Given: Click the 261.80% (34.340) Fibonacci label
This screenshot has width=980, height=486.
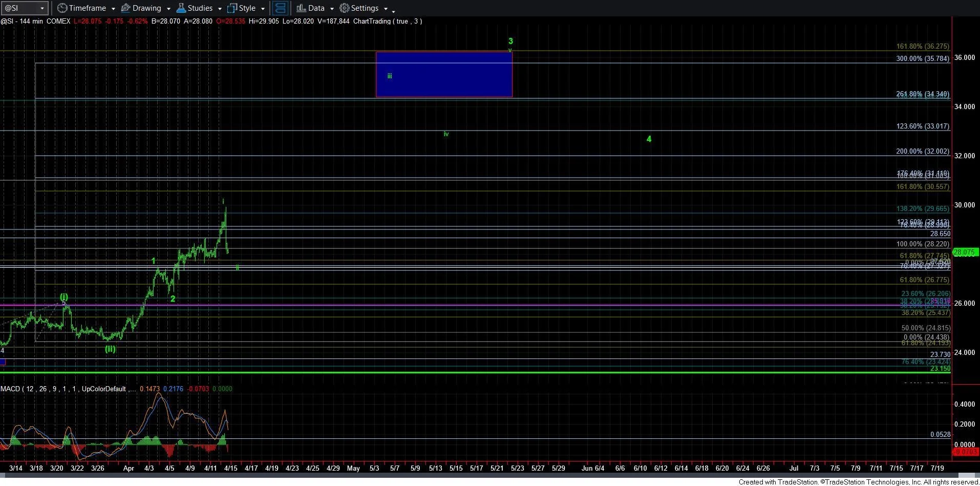Looking at the screenshot, I should (923, 94).
